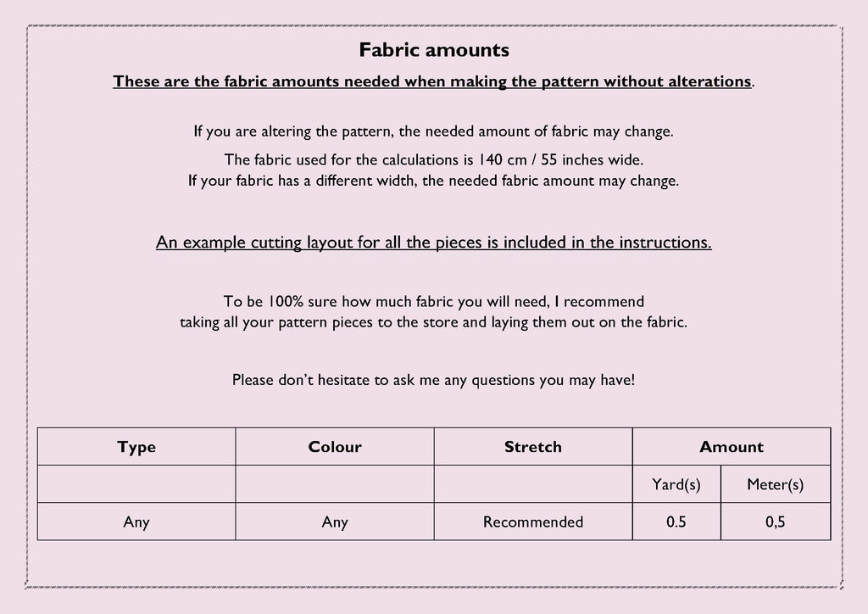Click the 0,5 meters value
This screenshot has height=614, width=868.
[776, 522]
